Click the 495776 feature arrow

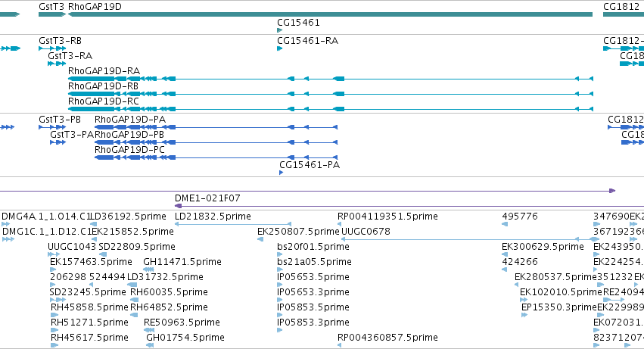click(505, 224)
